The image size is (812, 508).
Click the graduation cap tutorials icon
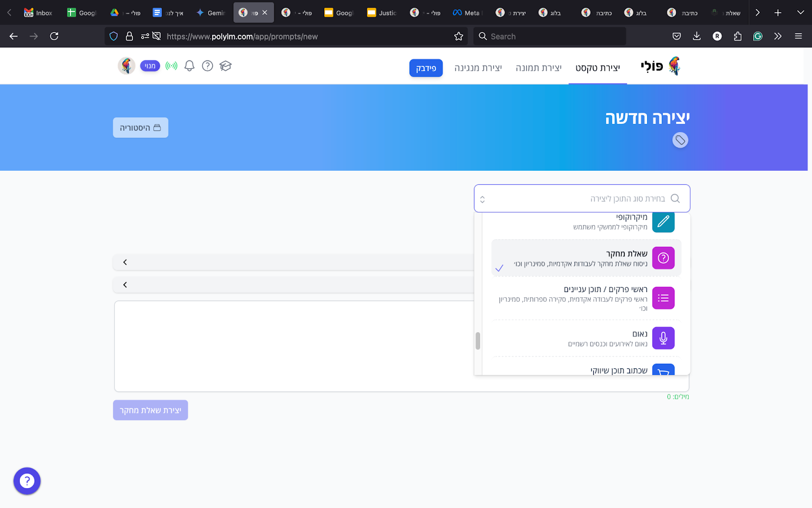(x=226, y=66)
